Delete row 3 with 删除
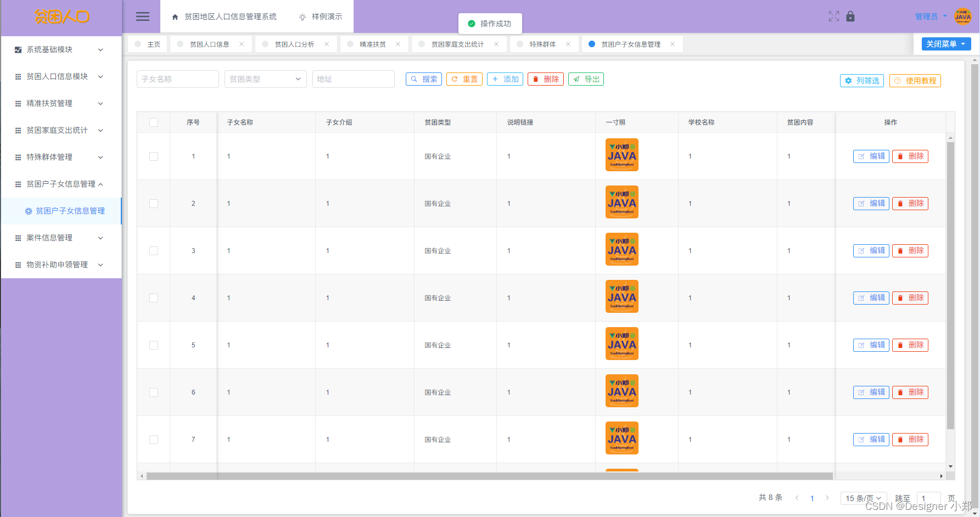 (x=910, y=251)
